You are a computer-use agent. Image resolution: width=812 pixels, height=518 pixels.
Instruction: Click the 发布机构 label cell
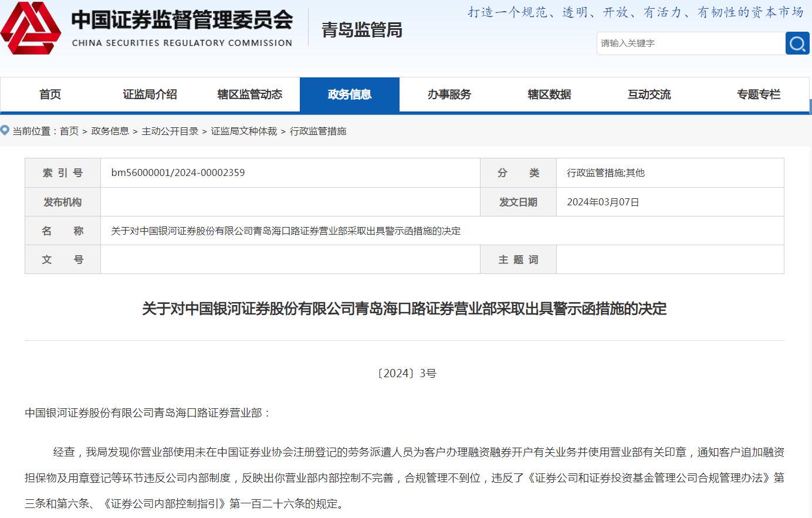coord(63,202)
